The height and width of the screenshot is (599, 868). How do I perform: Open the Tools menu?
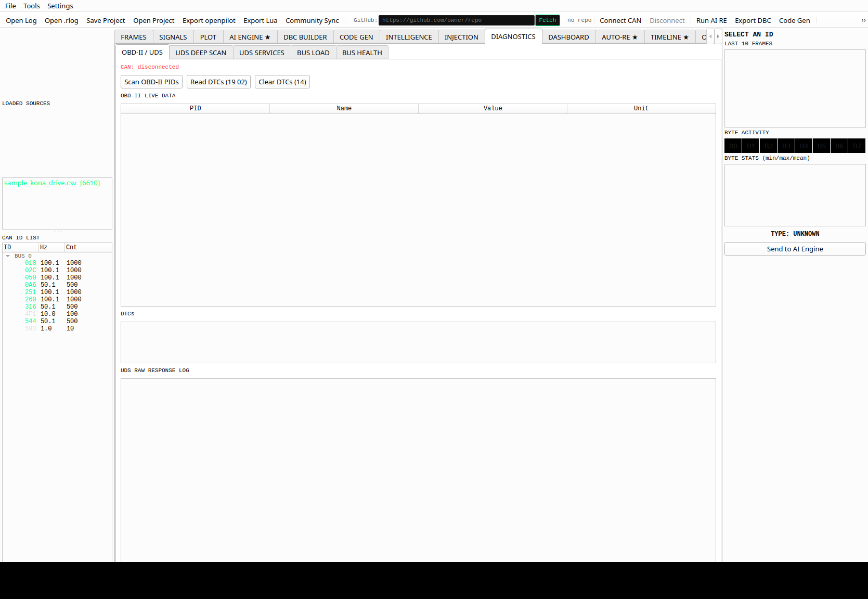coord(32,6)
